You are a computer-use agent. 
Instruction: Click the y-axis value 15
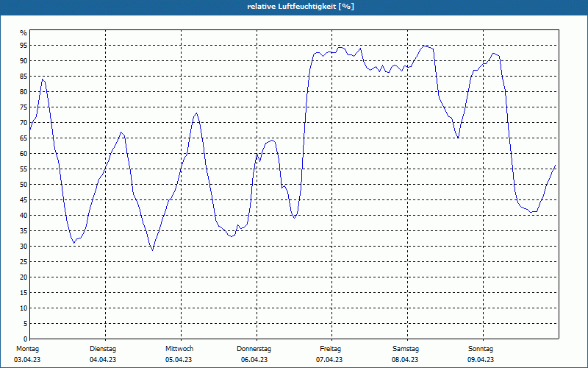(x=24, y=293)
